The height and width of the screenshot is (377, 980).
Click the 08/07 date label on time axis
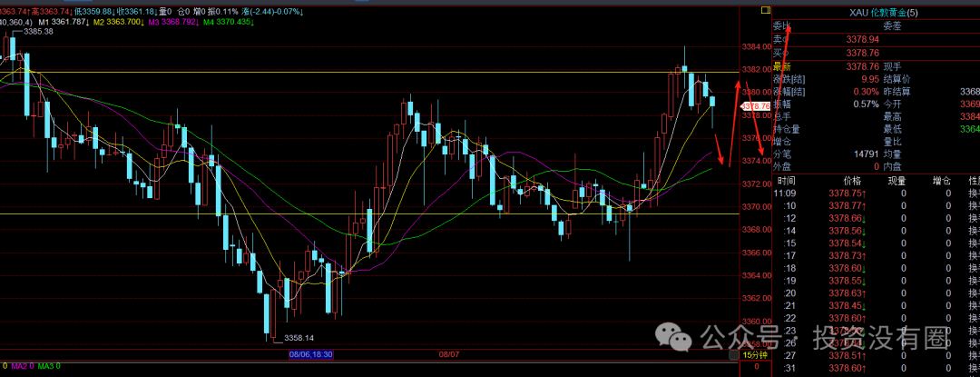[449, 354]
